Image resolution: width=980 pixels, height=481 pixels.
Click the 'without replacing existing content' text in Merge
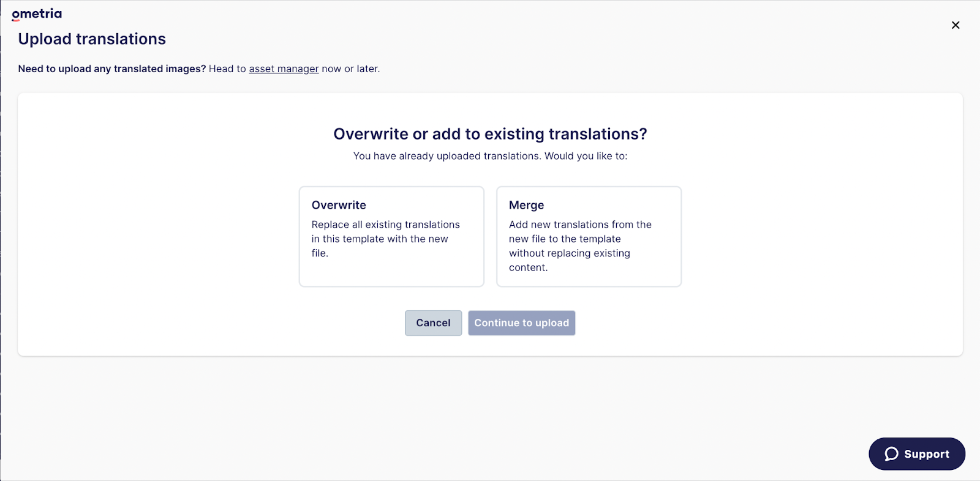[570, 260]
